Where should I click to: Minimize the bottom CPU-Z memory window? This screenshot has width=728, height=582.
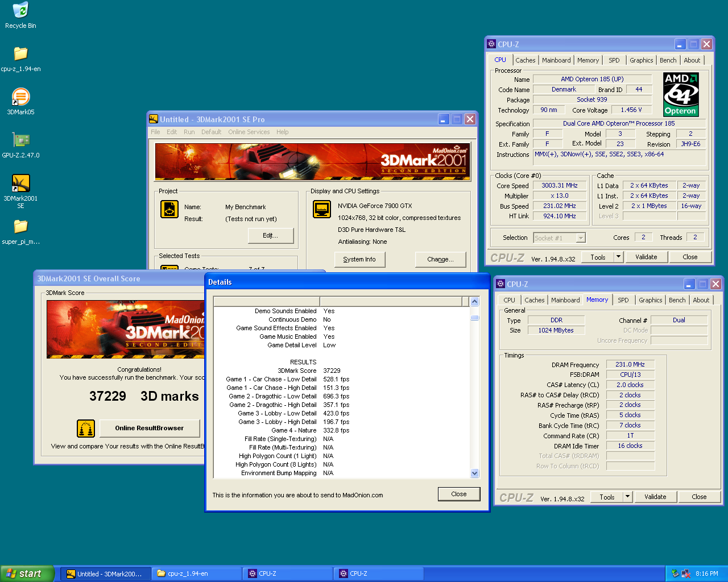[x=689, y=284]
